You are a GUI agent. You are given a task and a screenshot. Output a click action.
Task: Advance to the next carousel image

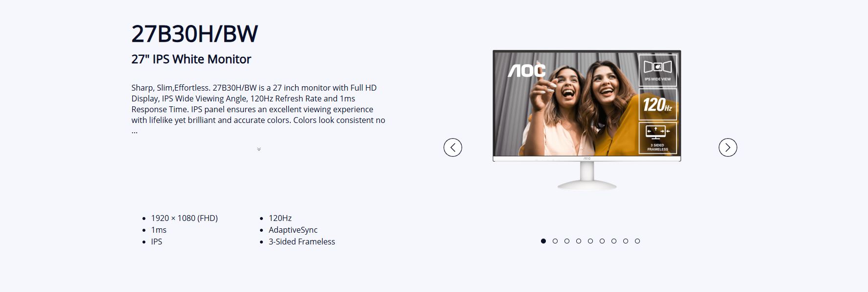pyautogui.click(x=728, y=147)
